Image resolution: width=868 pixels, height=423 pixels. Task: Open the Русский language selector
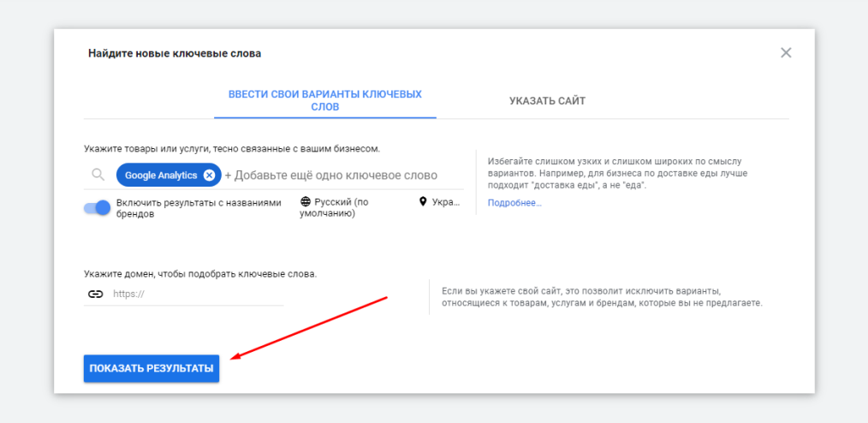coord(335,207)
